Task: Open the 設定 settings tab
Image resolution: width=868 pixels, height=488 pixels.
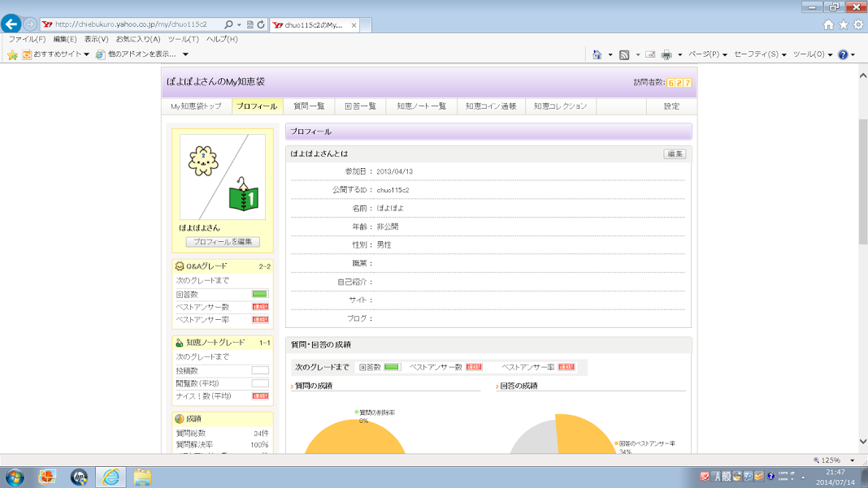Action: (x=671, y=106)
